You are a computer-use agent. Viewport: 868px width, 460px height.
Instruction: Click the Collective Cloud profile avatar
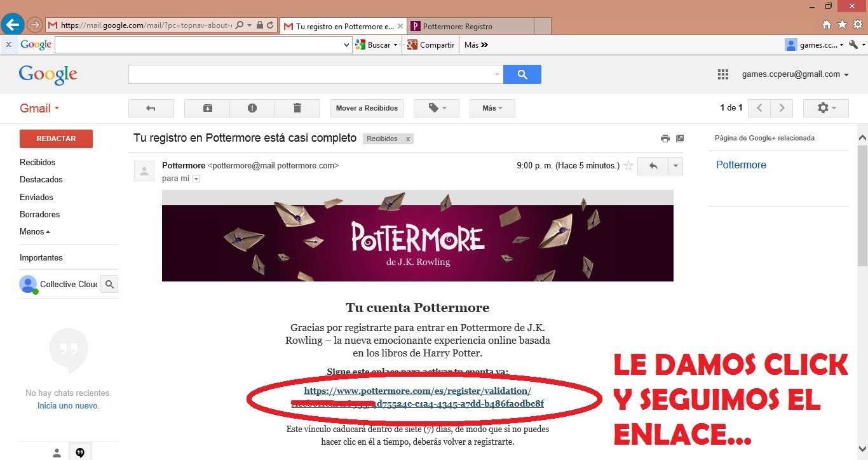28,284
